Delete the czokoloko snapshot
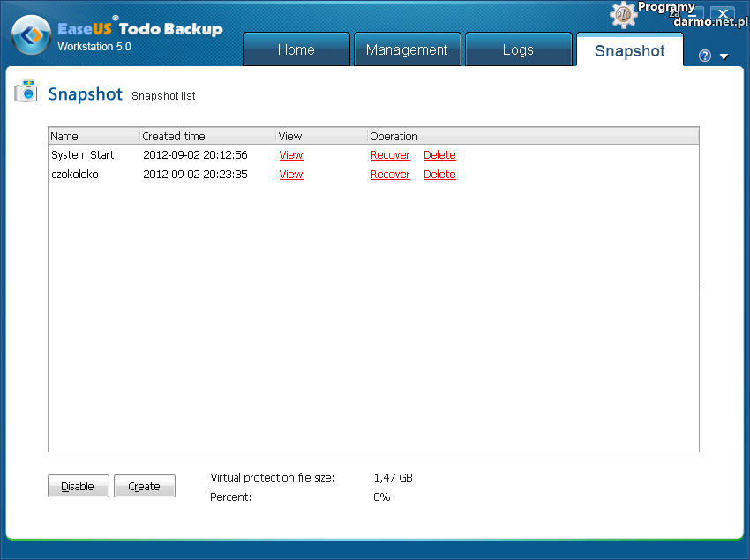The height and width of the screenshot is (560, 750). tap(439, 175)
